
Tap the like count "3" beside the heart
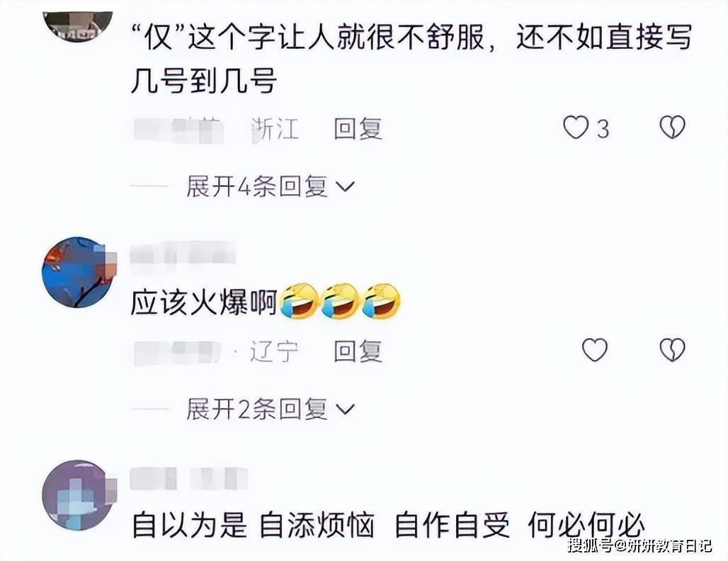pyautogui.click(x=602, y=129)
